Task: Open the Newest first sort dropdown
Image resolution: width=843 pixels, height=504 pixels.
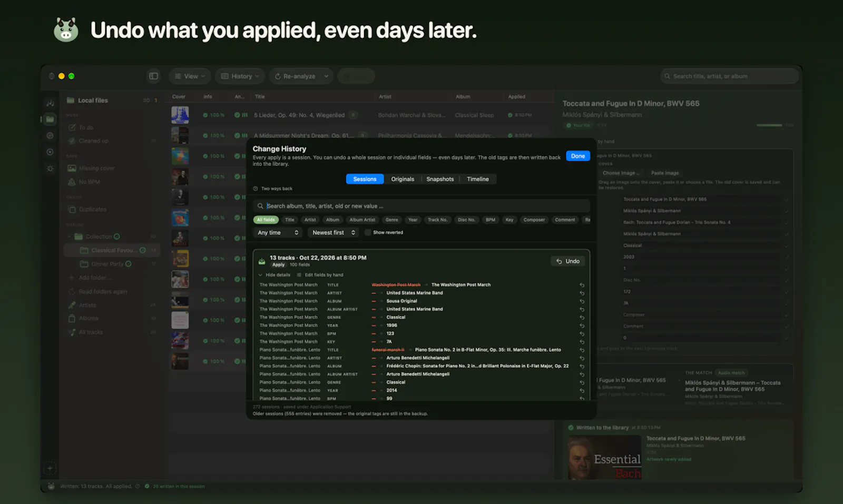Action: tap(334, 232)
